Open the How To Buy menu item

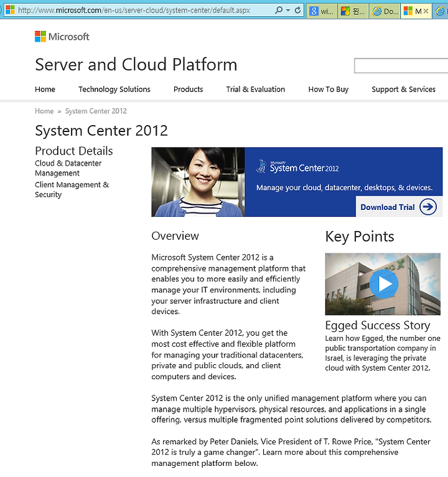[x=329, y=89]
